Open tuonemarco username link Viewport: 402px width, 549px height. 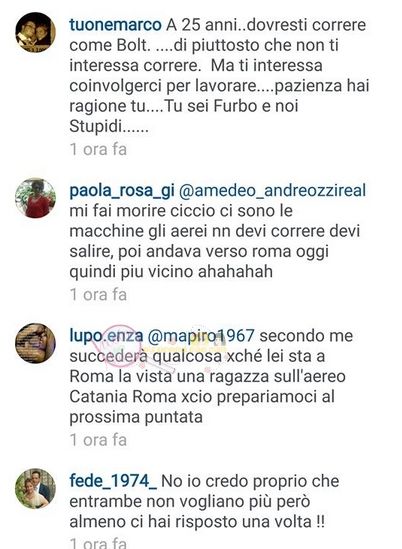click(x=115, y=25)
